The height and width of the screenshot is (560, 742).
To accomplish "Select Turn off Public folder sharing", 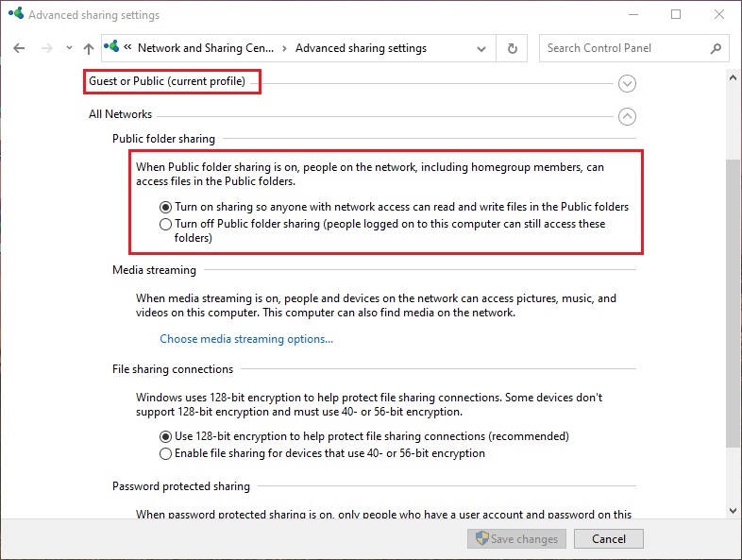I will pos(166,225).
